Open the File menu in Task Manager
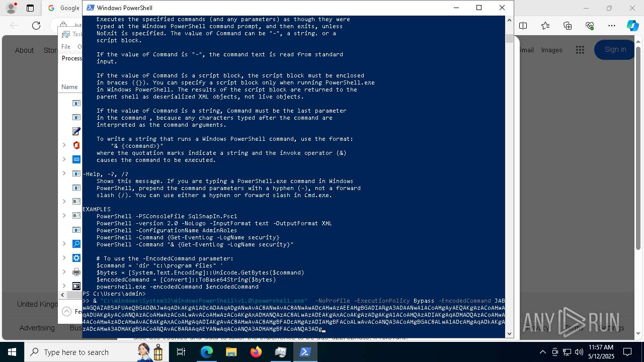 (x=66, y=47)
